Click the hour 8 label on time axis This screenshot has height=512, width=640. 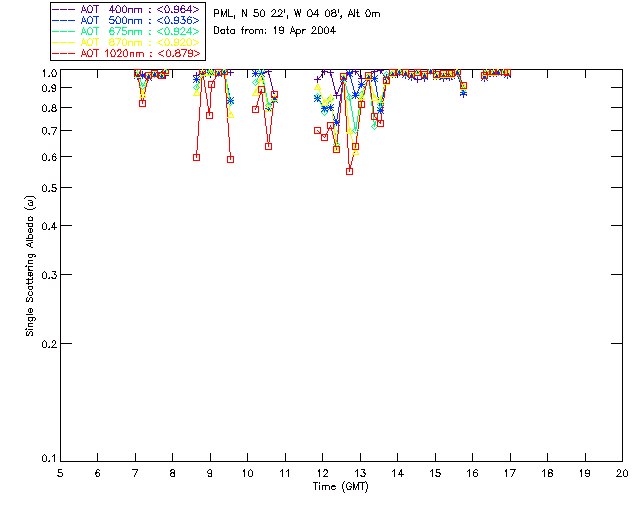click(173, 473)
